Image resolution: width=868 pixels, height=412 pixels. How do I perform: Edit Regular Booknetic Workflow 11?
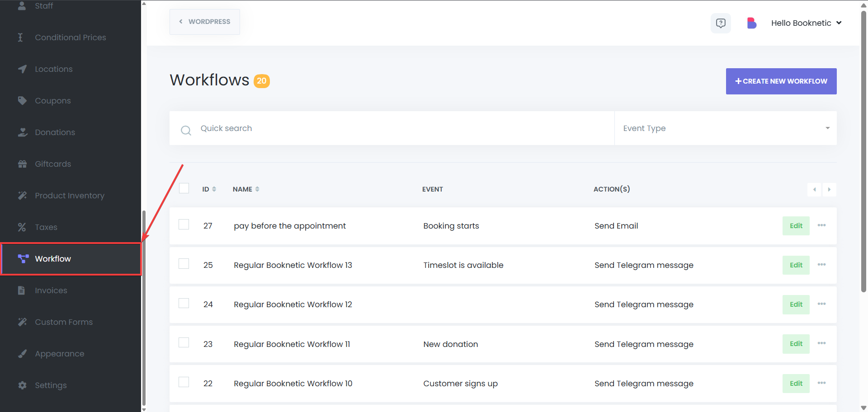tap(796, 344)
